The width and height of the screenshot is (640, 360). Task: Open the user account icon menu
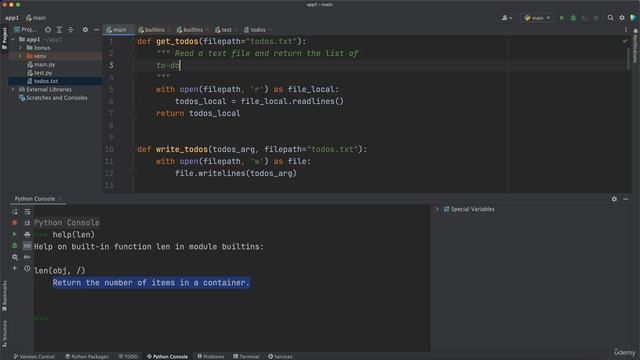tap(506, 18)
